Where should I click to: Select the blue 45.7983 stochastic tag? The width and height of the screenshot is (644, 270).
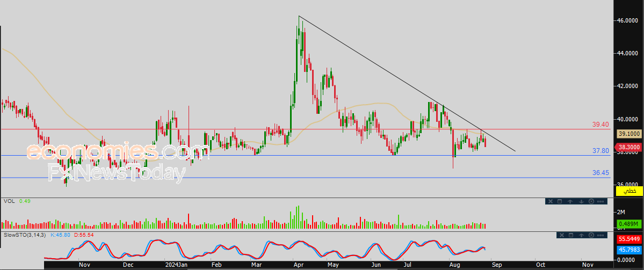629,250
